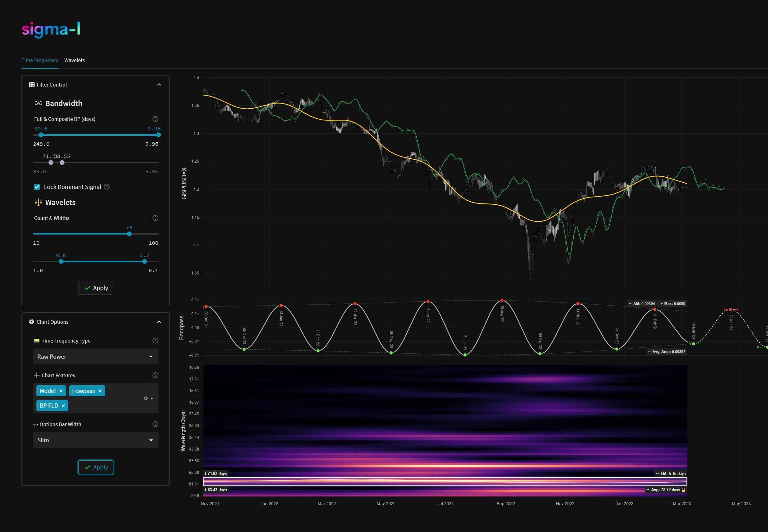768x532 pixels.
Task: Collapse the Filter Control panel
Action: coord(159,84)
